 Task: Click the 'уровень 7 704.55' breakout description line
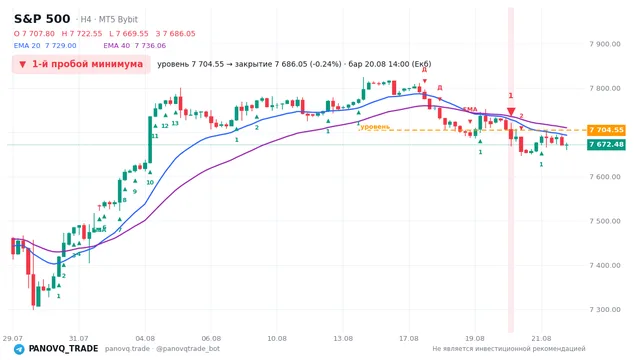294,64
